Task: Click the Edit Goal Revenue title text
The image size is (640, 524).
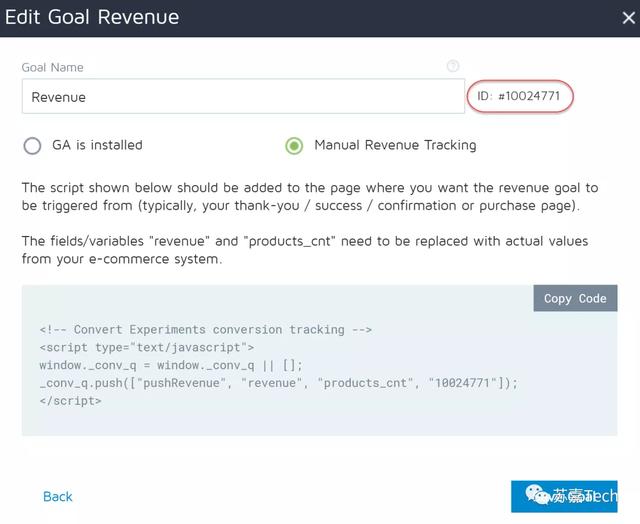Action: point(92,17)
